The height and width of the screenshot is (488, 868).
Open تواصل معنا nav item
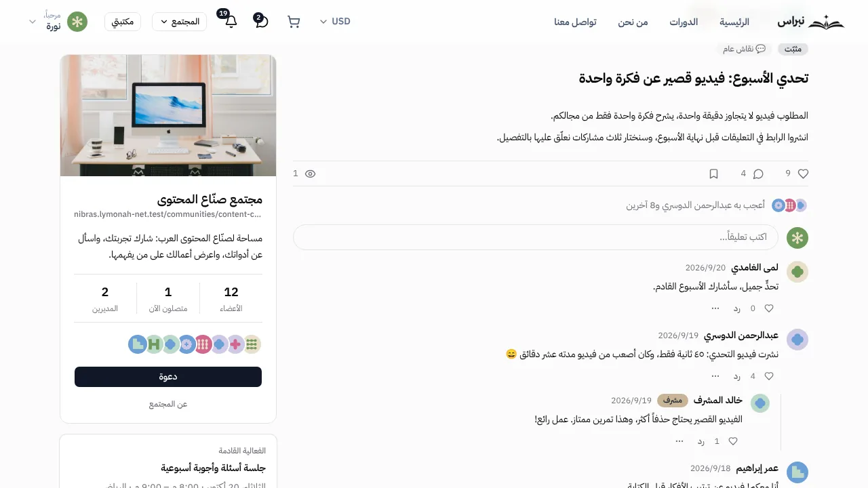pyautogui.click(x=575, y=22)
